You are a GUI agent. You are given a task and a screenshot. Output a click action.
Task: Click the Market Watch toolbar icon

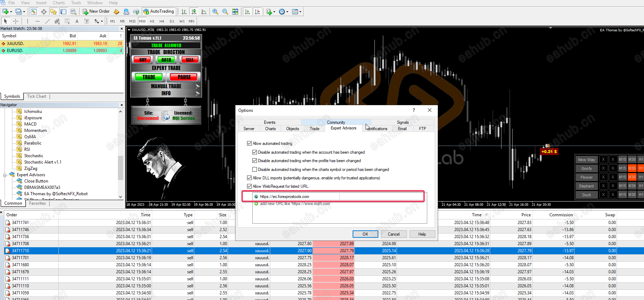tap(34, 12)
